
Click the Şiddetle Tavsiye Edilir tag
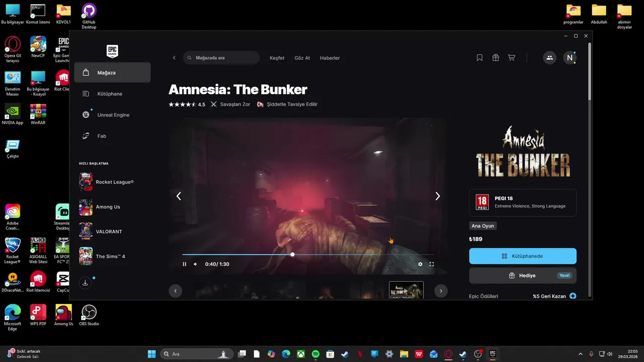point(287,105)
